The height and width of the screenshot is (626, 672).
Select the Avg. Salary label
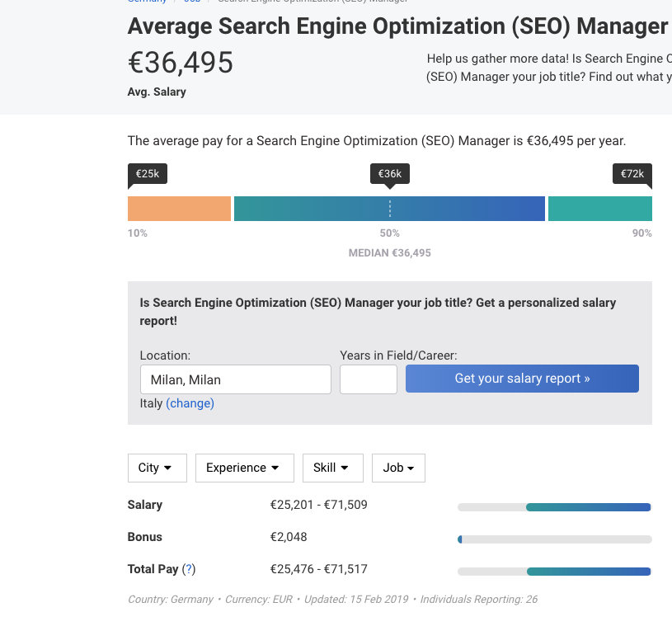(157, 92)
